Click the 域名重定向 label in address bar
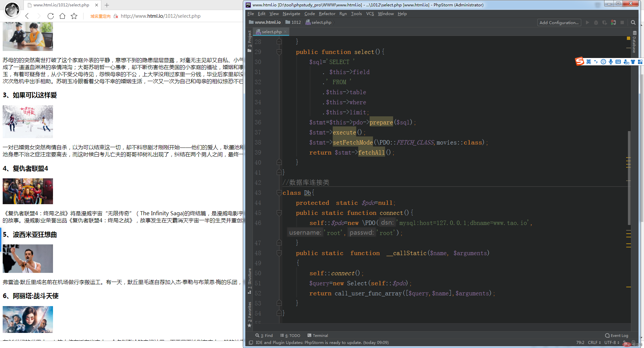The width and height of the screenshot is (644, 348). tap(100, 16)
